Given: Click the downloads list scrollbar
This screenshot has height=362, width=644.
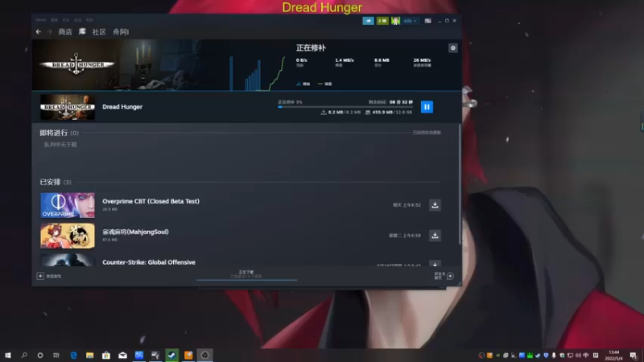Looking at the screenshot, I should coord(459,185).
